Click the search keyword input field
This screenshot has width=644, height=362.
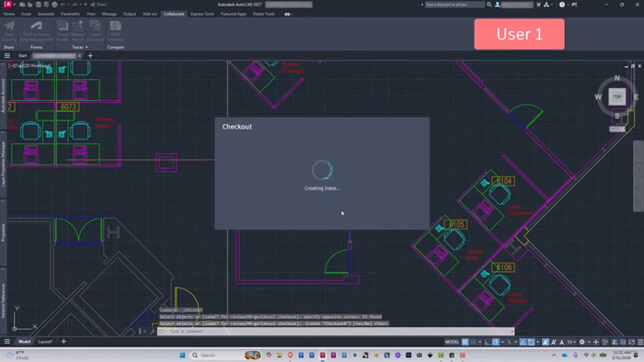(454, 5)
